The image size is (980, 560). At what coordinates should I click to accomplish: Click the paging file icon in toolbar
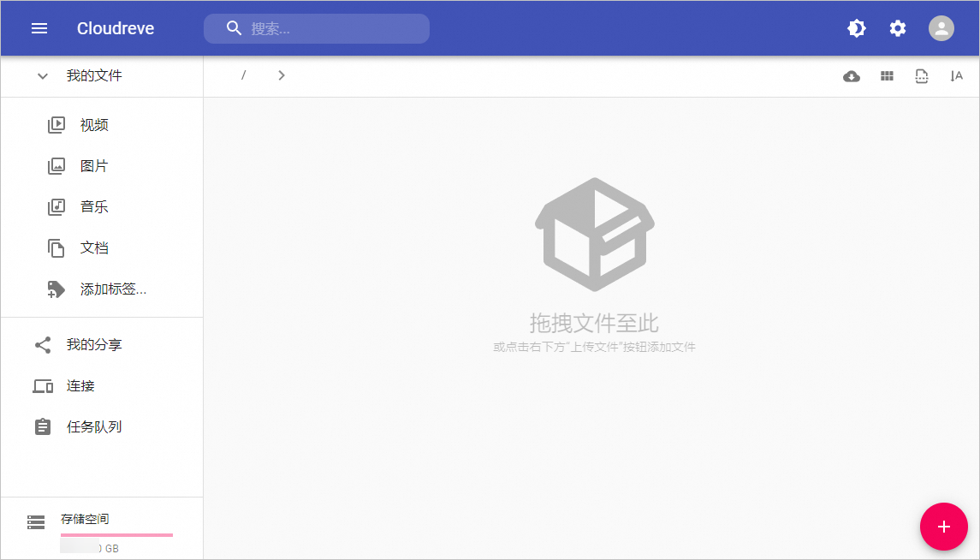[x=921, y=76]
